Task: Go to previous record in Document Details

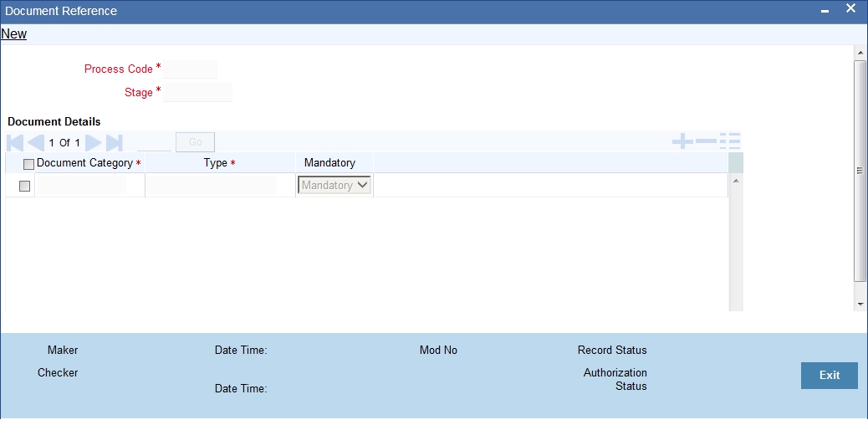Action: click(x=36, y=142)
